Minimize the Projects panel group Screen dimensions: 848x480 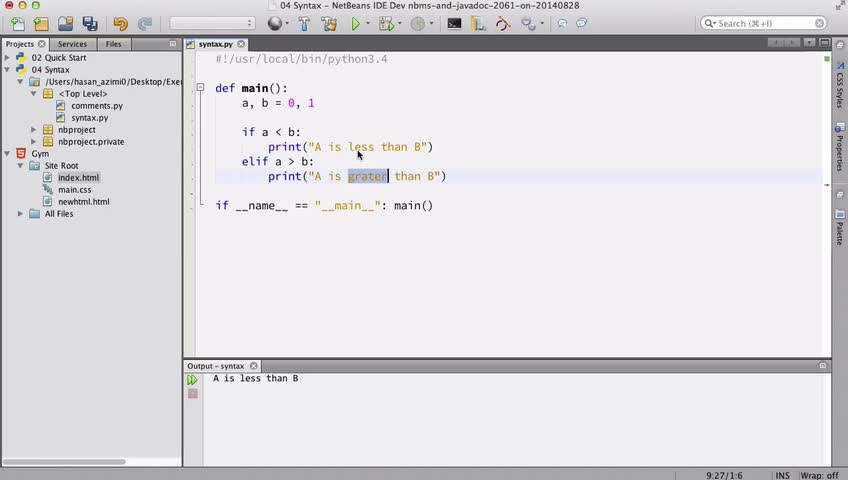pyautogui.click(x=173, y=44)
